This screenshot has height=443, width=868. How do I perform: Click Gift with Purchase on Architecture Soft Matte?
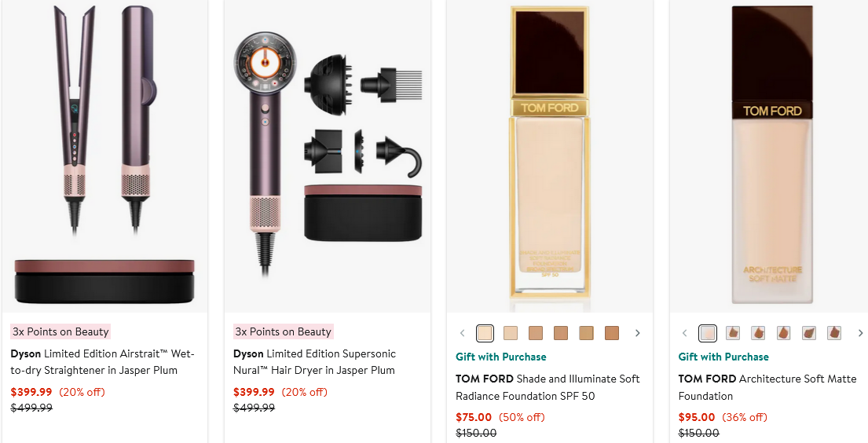click(723, 357)
